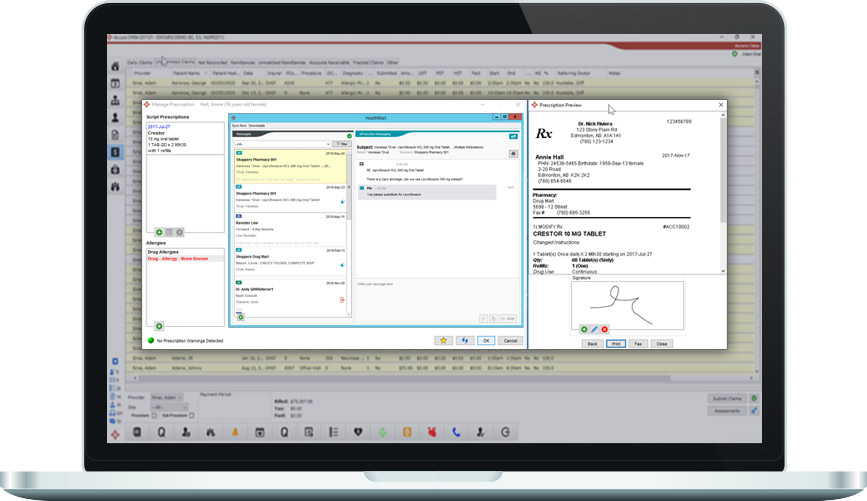Add an allergy with the green plus
The image size is (867, 501).
pos(159,326)
